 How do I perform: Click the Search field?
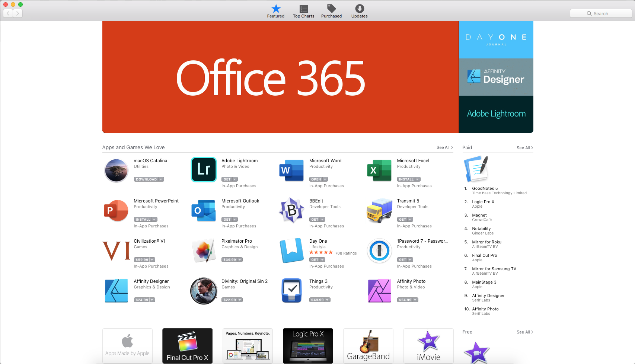point(601,13)
